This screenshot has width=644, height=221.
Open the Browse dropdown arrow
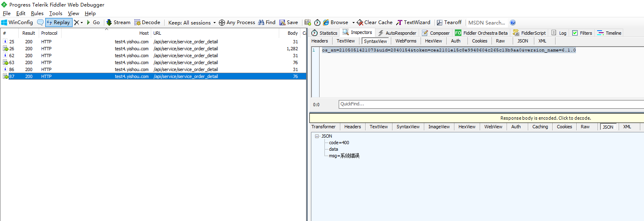point(353,22)
